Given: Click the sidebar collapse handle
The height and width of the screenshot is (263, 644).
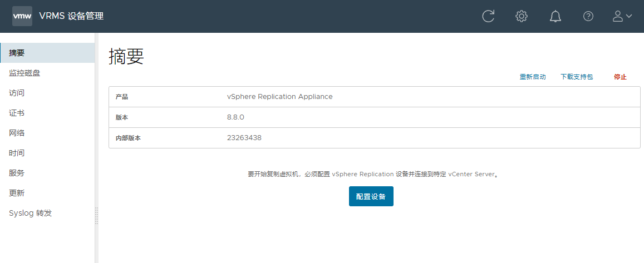Looking at the screenshot, I should pyautogui.click(x=97, y=215).
